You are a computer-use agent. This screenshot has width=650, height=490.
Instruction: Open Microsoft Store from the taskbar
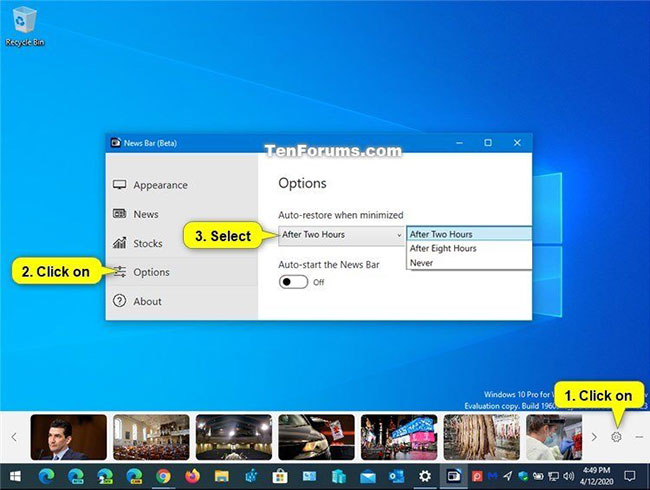[x=280, y=476]
